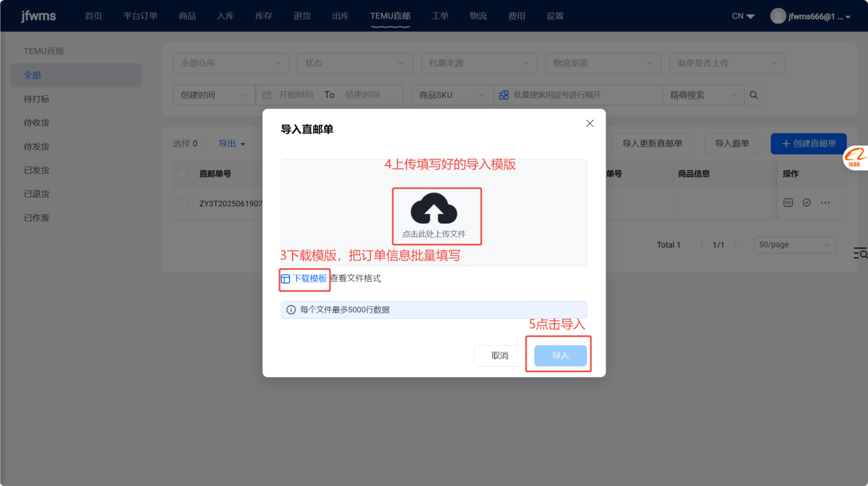
Task: Open the 入库 top menu
Action: point(226,16)
